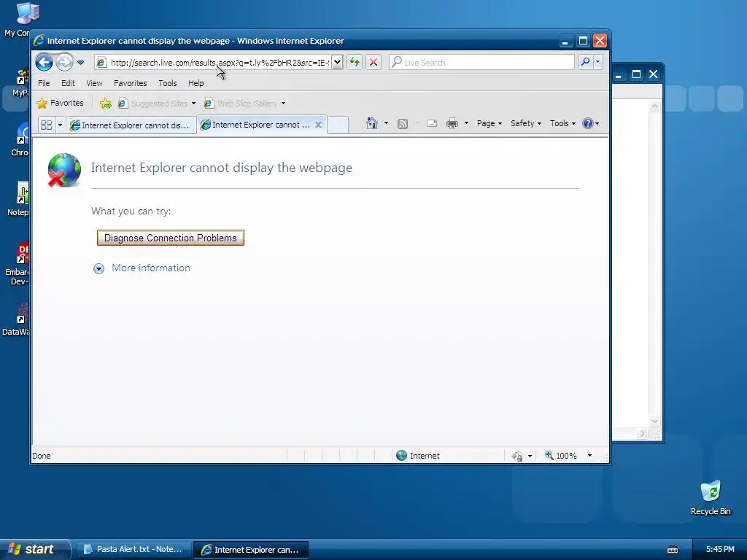Open the Favorites menu
Screen dimensions: 747x560
[x=130, y=83]
